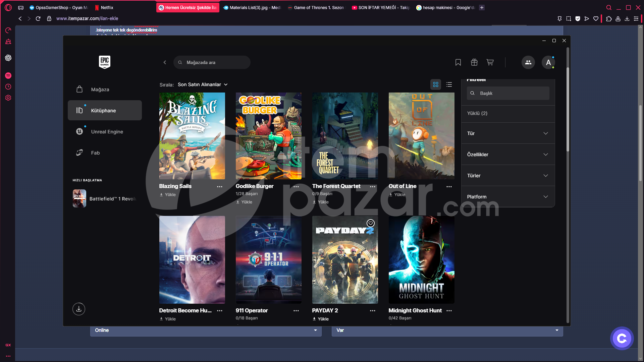
Task: Open the Epic Games wishlist bookmark icon
Action: point(458,62)
